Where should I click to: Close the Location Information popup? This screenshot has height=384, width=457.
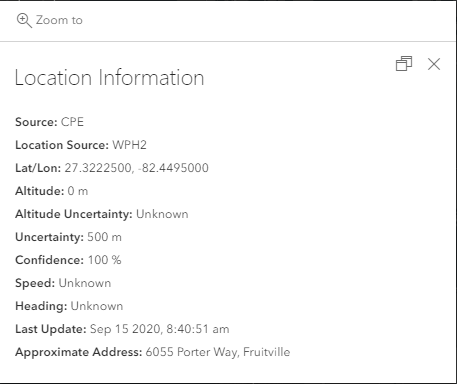click(434, 64)
